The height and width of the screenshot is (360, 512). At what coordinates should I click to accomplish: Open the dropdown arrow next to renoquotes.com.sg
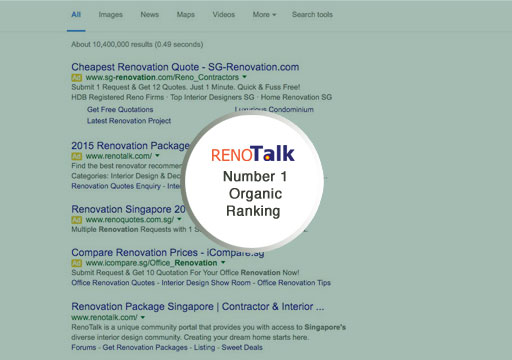[179, 219]
